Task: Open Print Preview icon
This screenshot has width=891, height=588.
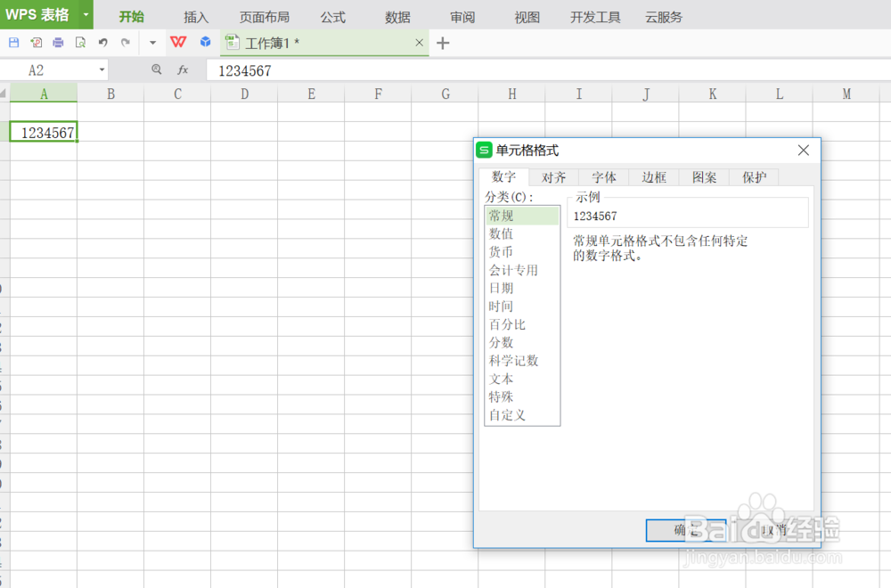Action: 81,43
